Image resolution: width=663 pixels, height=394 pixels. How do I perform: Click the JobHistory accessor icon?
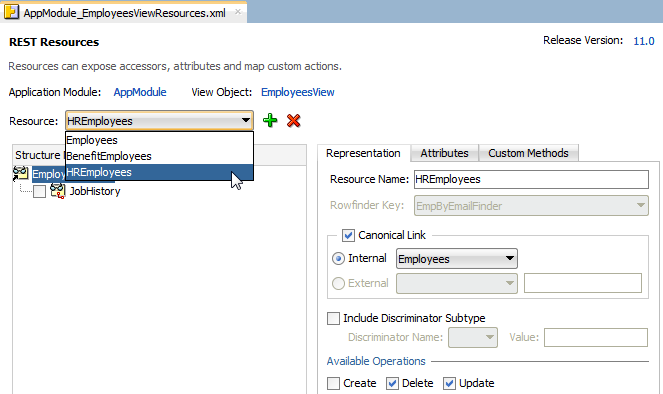(58, 191)
